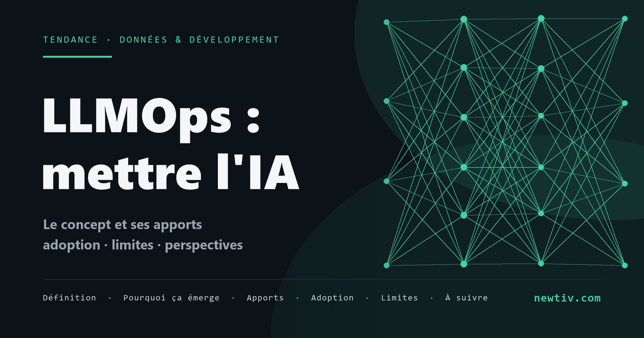
Task: Click the 'TENDANCE · DONNÉES & DÉVELOPPEMENT' category label
Action: pos(161,40)
